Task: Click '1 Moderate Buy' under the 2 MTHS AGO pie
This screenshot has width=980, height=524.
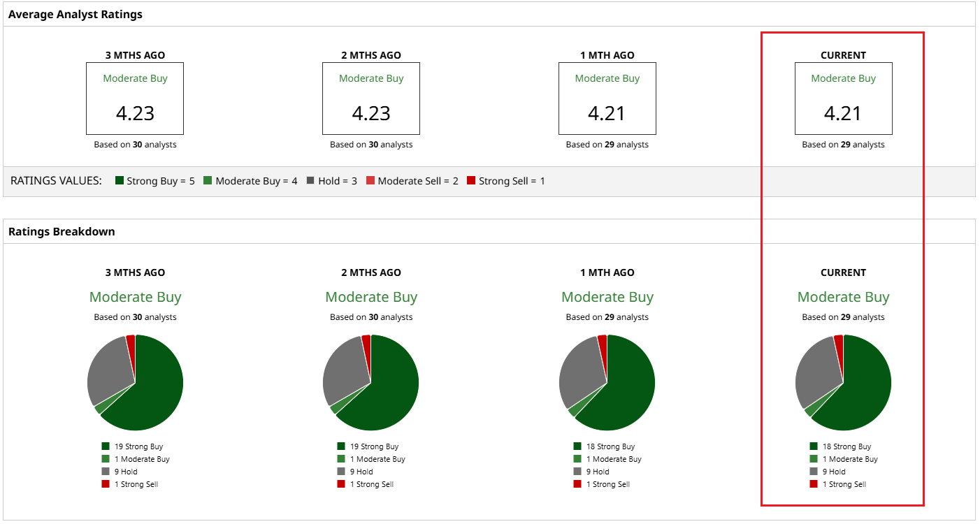Action: click(378, 459)
